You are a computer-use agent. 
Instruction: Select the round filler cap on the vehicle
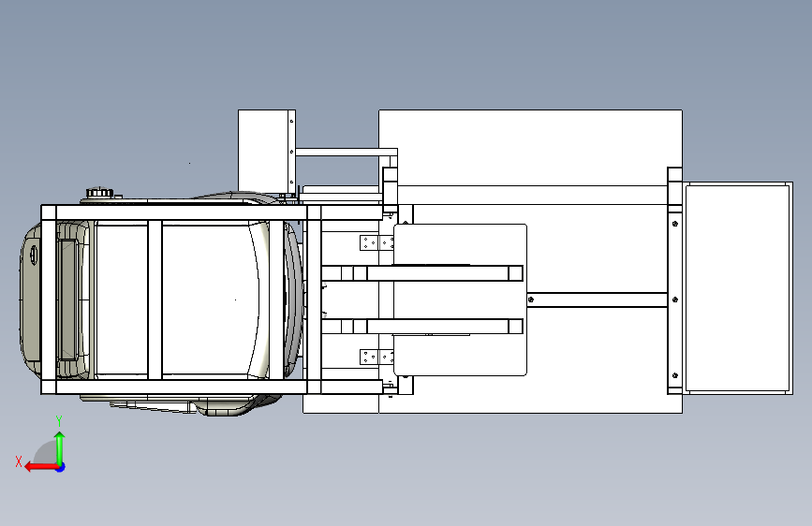click(x=99, y=193)
